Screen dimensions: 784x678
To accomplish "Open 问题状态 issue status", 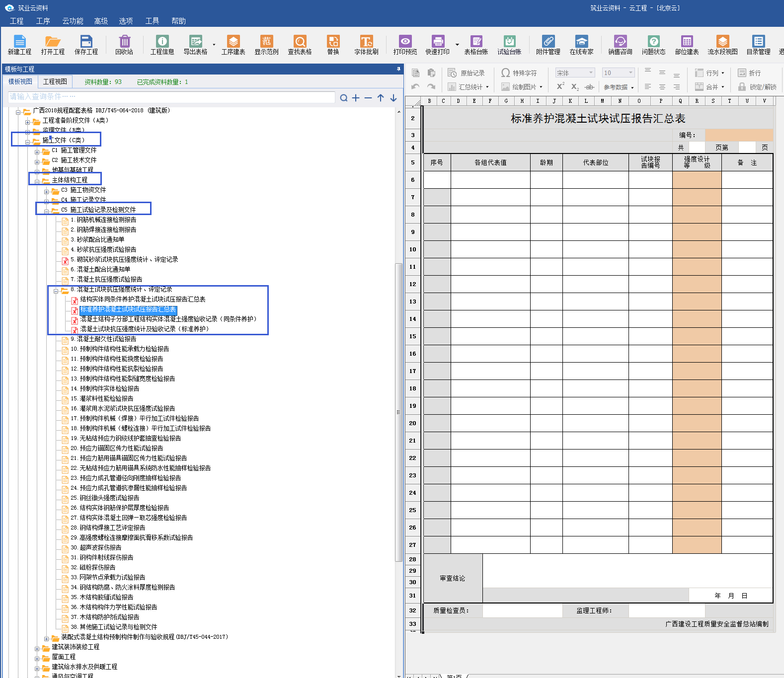I will pyautogui.click(x=653, y=45).
